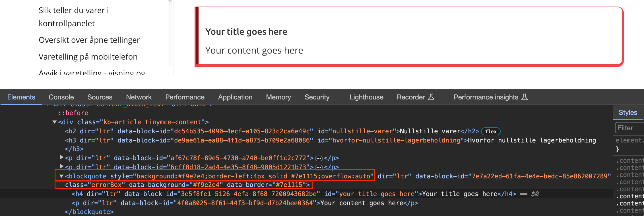The height and width of the screenshot is (216, 644).
Task: Expand the first collapsed p element arrow
Action: [x=61, y=157]
